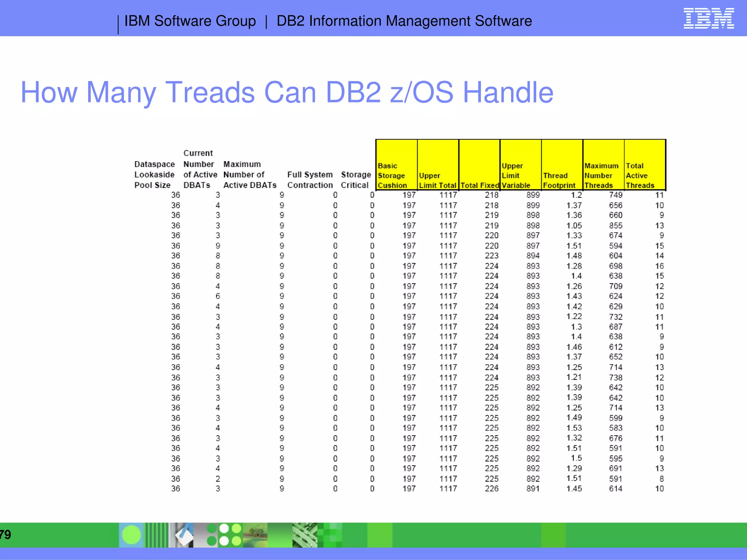Select the Maximum Number Threads value 624
The image size is (747, 560).
pyautogui.click(x=616, y=296)
